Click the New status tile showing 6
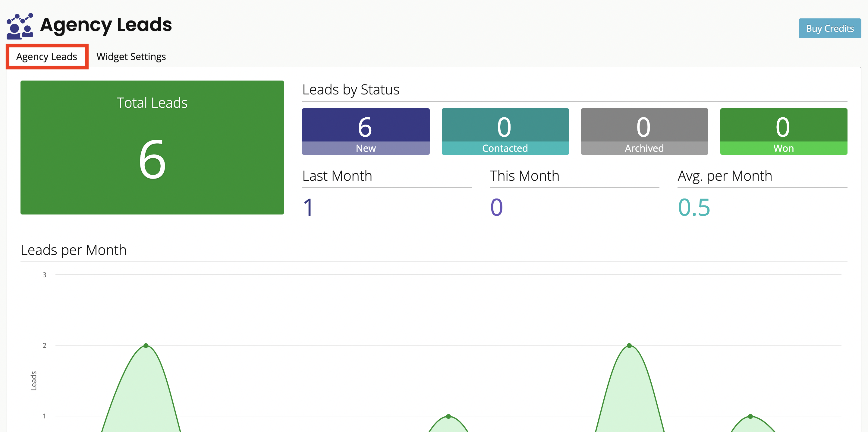868x432 pixels. (x=366, y=132)
